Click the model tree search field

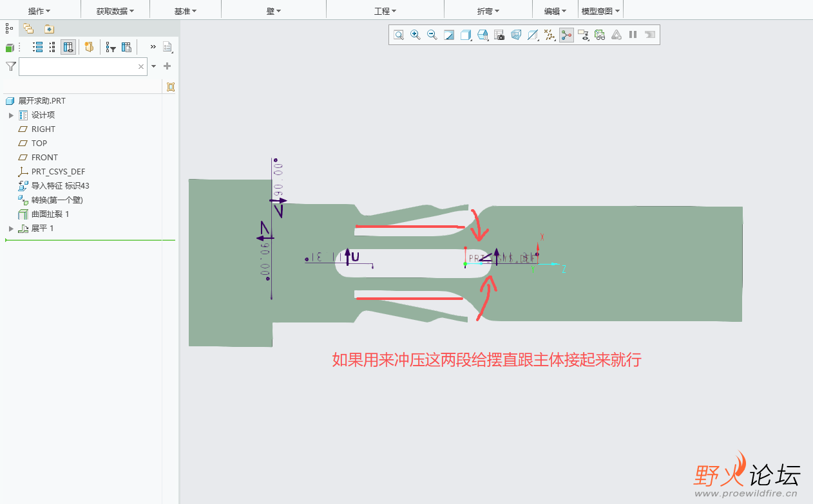click(77, 66)
